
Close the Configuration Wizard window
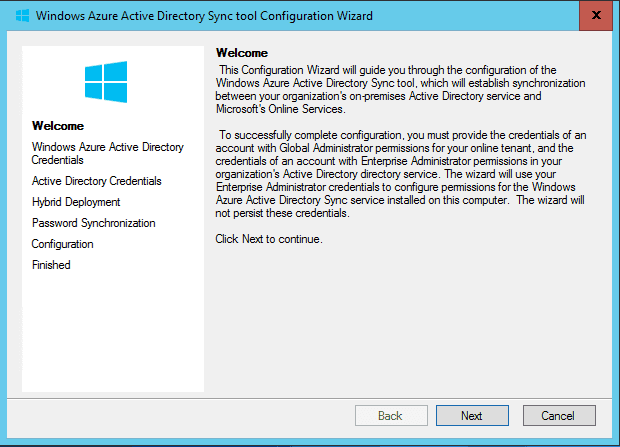pyautogui.click(x=596, y=15)
